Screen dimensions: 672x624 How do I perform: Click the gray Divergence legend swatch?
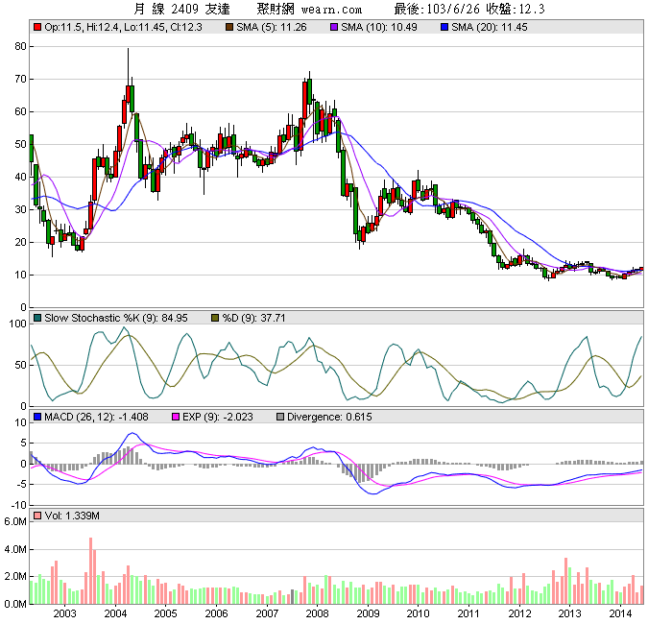point(280,417)
